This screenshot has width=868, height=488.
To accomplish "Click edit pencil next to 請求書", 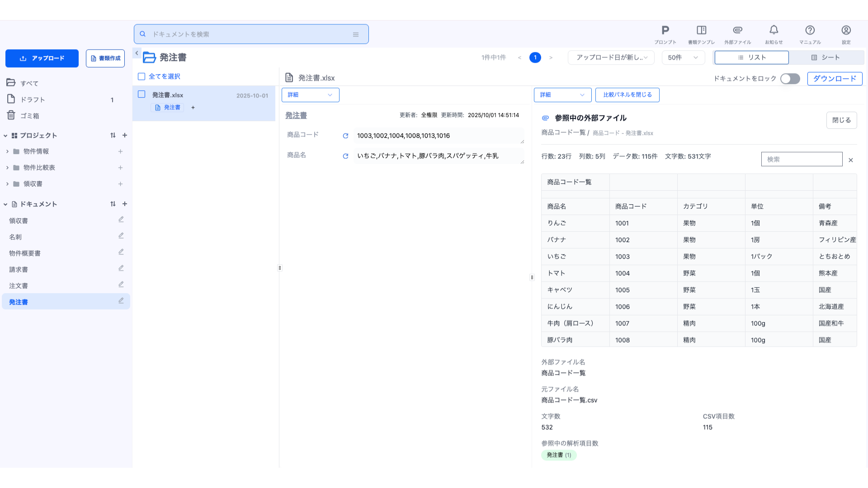I will point(121,268).
